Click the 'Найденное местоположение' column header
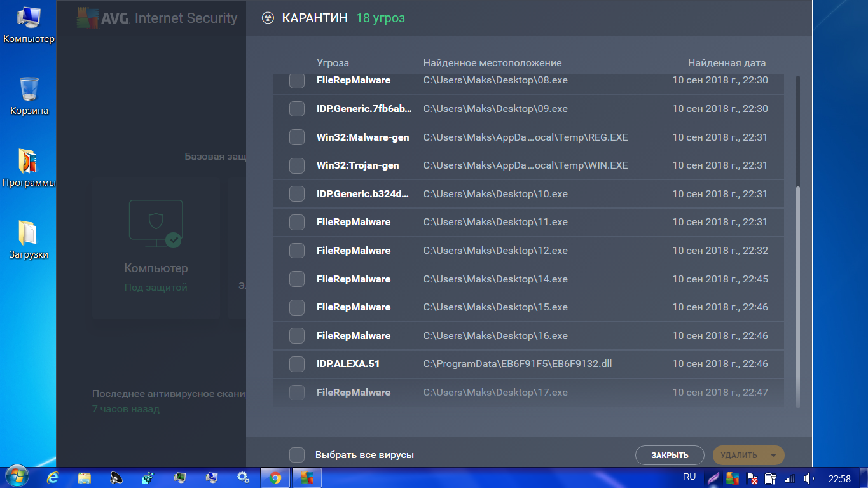Screen dimensions: 868x488 492,63
